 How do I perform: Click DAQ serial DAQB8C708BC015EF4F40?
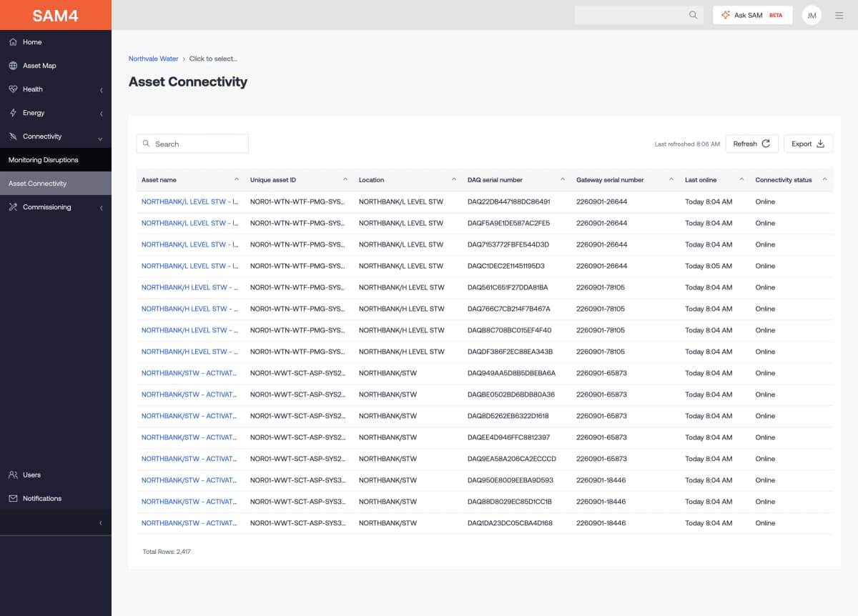[510, 330]
